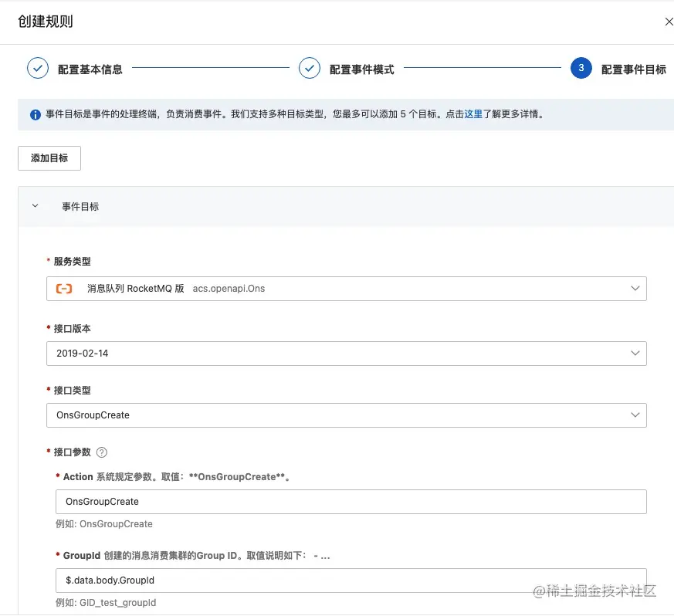Click the 配置基本信息 step checkmark icon
674x616 pixels.
coord(38,68)
